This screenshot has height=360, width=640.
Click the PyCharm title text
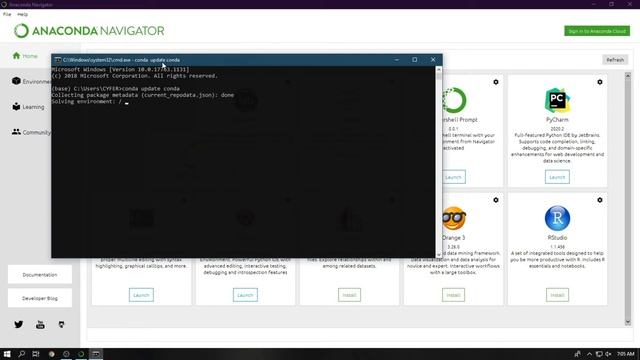[557, 120]
